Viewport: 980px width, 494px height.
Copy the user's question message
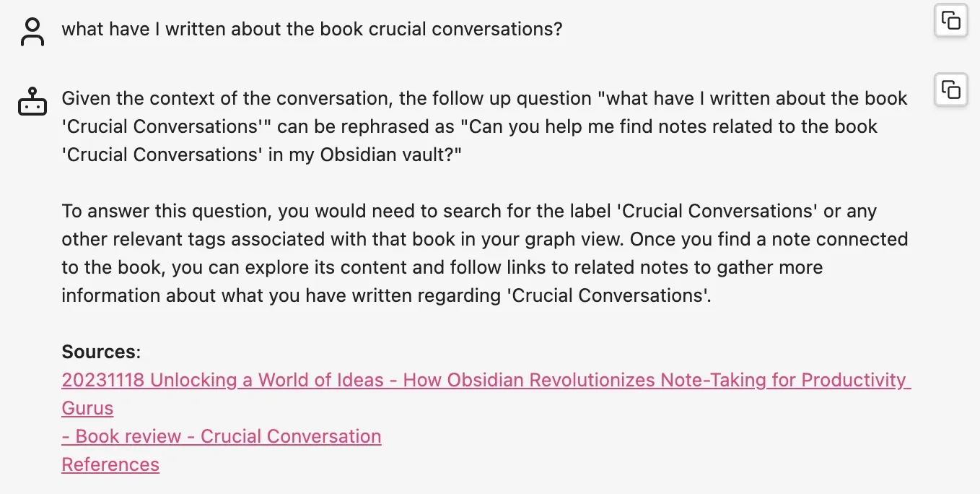coord(950,20)
